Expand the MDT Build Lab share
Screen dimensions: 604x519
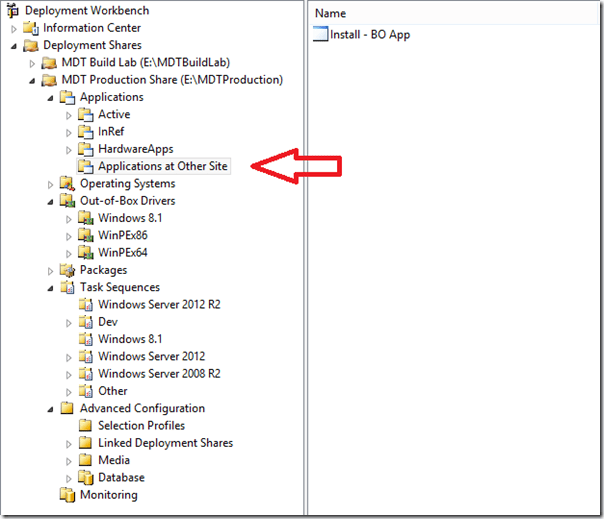32,63
